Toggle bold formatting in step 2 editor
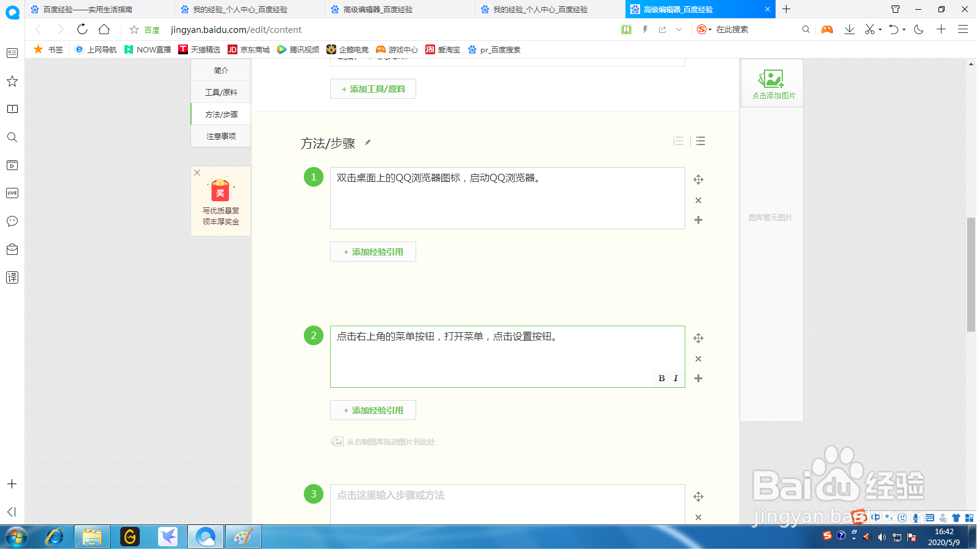 tap(661, 378)
